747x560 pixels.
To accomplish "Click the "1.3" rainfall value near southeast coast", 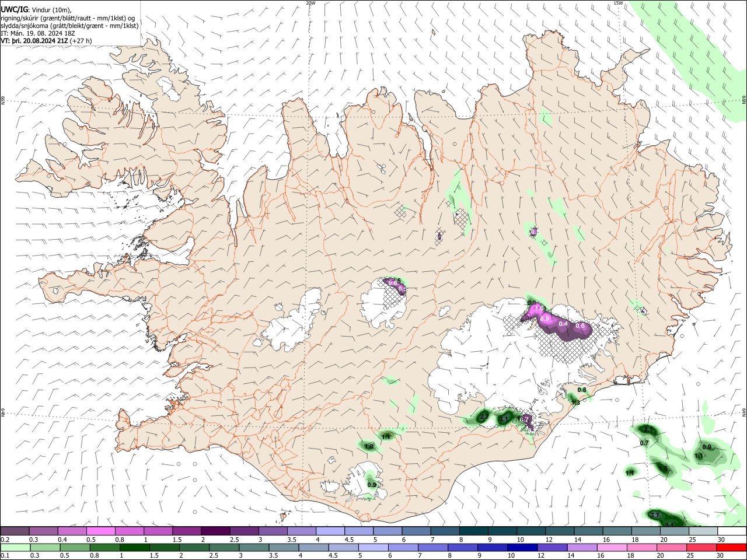I will click(575, 402).
